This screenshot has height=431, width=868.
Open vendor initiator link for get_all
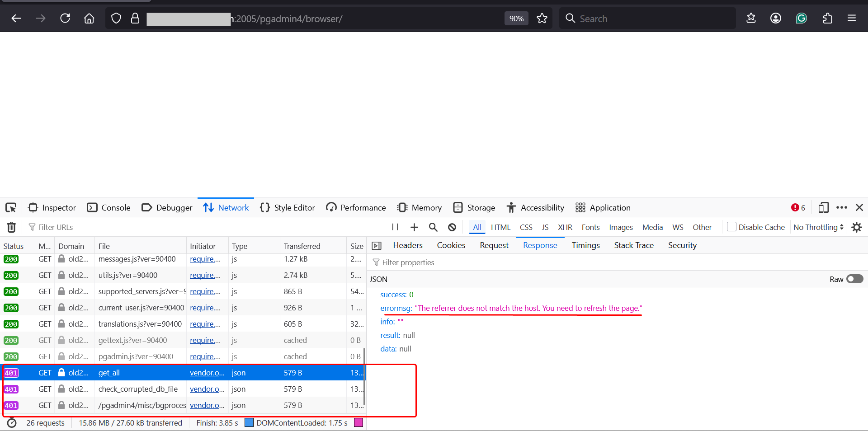tap(207, 373)
